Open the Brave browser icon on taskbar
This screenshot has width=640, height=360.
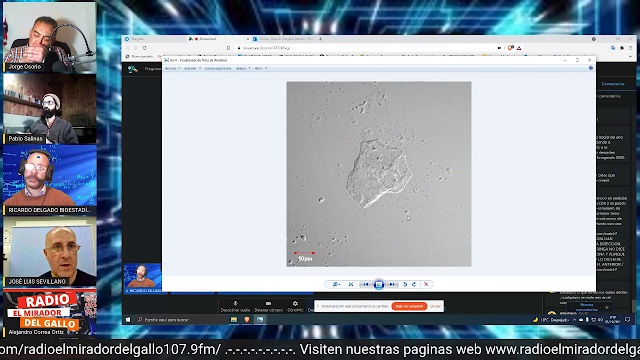[x=247, y=320]
